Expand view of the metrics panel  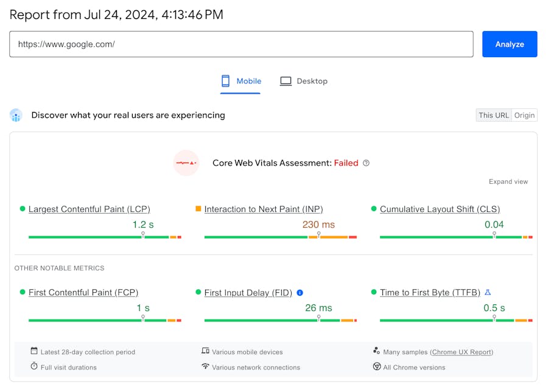point(508,181)
